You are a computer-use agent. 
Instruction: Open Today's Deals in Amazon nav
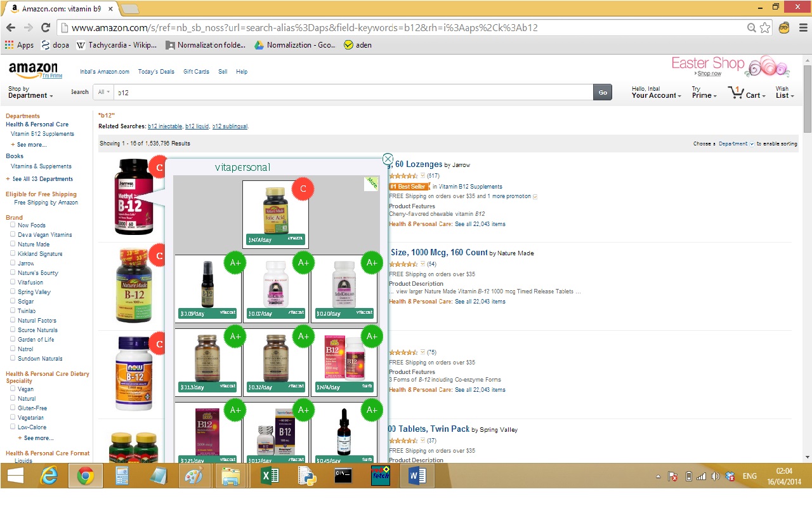point(156,72)
